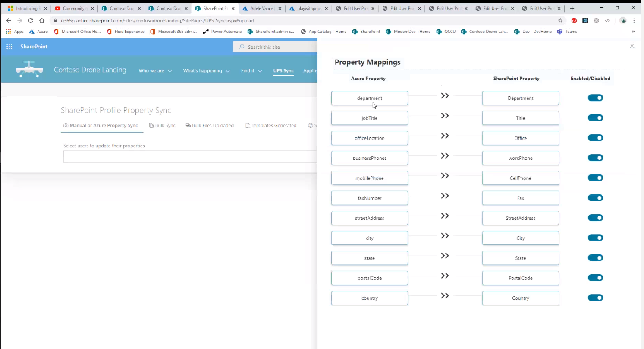Screen dimensions: 644x349
Task: Open a new browser tab
Action: [572, 8]
